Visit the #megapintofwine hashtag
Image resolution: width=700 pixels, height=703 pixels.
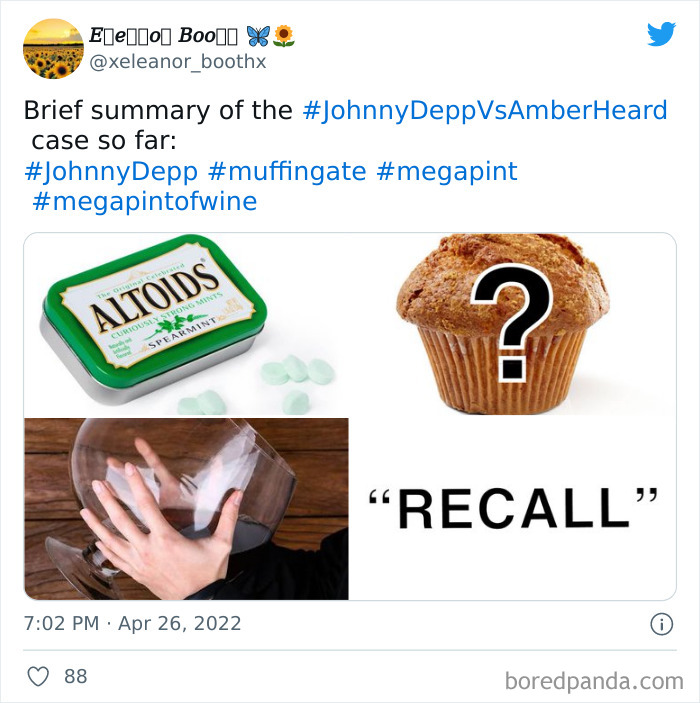[x=145, y=202]
